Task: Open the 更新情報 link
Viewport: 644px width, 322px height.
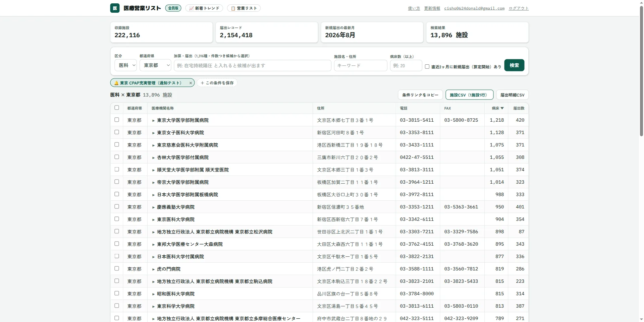Action: click(x=432, y=8)
